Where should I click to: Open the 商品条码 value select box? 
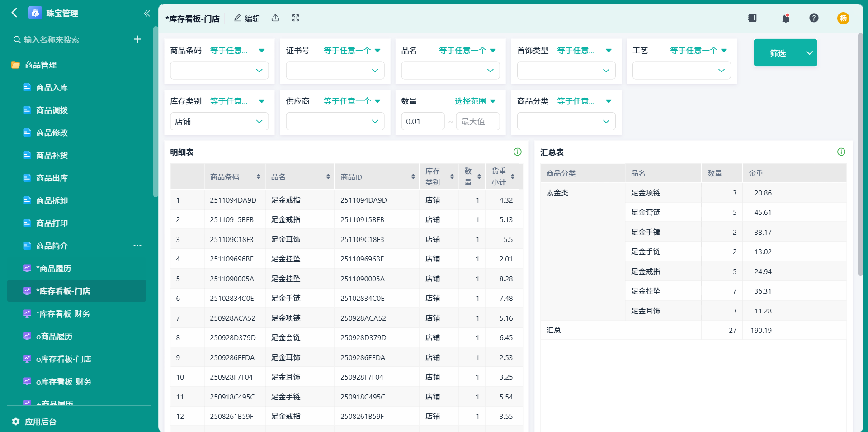[x=219, y=71]
